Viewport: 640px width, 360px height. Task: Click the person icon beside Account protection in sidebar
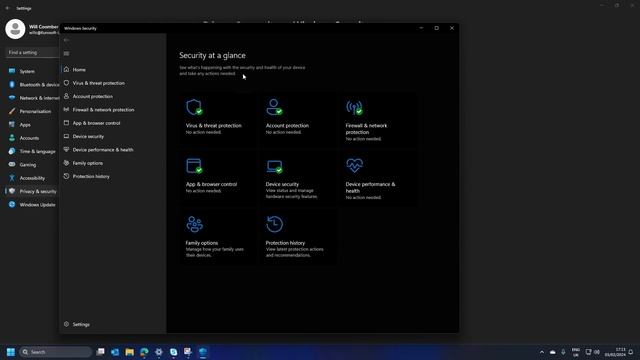(67, 96)
